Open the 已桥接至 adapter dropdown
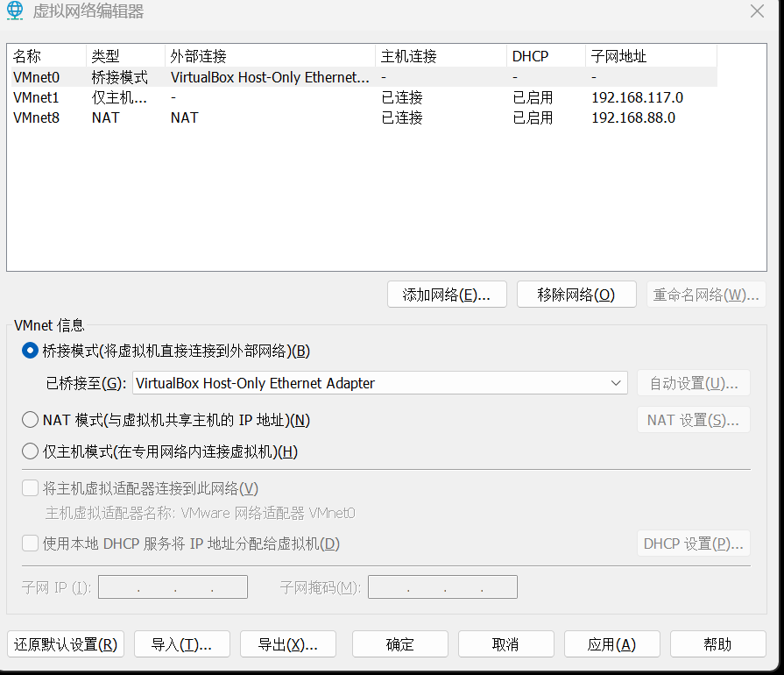The width and height of the screenshot is (784, 675). (x=380, y=383)
